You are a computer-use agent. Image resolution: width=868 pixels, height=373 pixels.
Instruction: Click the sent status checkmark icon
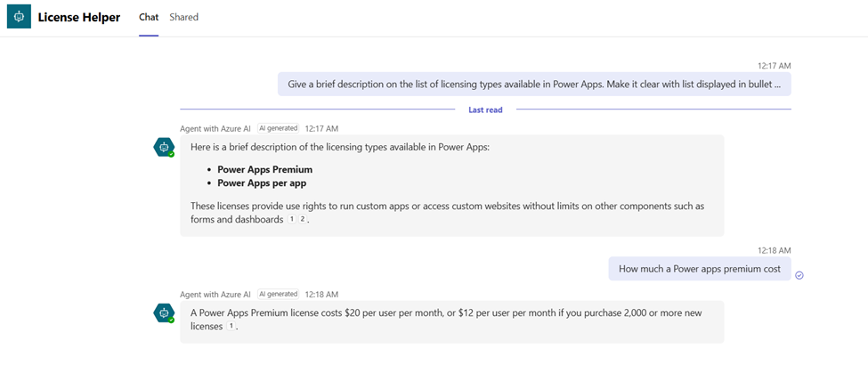point(799,275)
